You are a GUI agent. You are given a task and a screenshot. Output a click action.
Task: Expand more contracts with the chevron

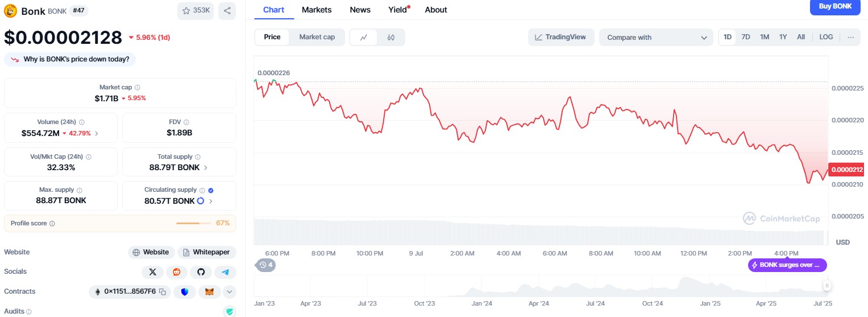(229, 292)
